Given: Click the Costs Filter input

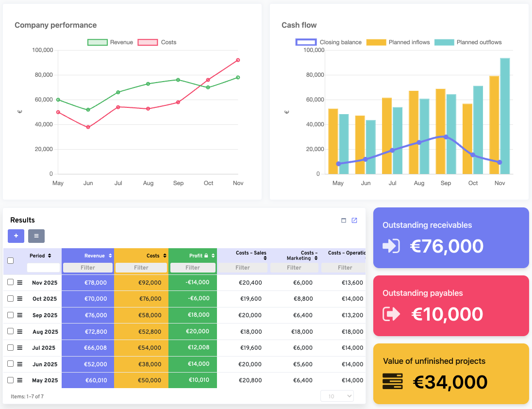Looking at the screenshot, I should coord(141,268).
